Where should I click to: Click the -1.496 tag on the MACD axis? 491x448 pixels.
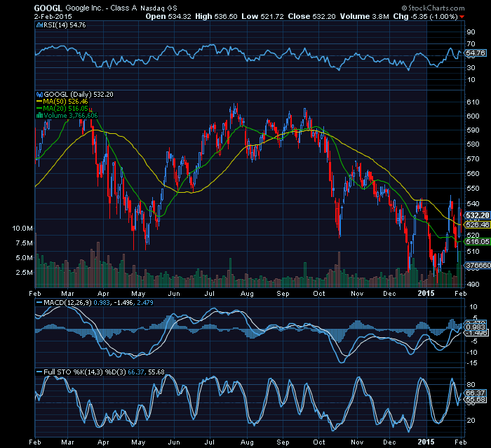(476, 333)
